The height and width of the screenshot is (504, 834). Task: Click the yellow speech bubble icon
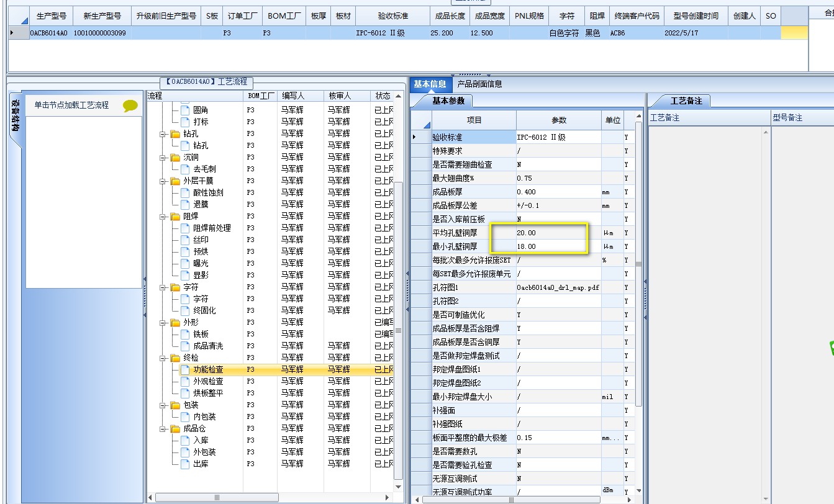130,106
